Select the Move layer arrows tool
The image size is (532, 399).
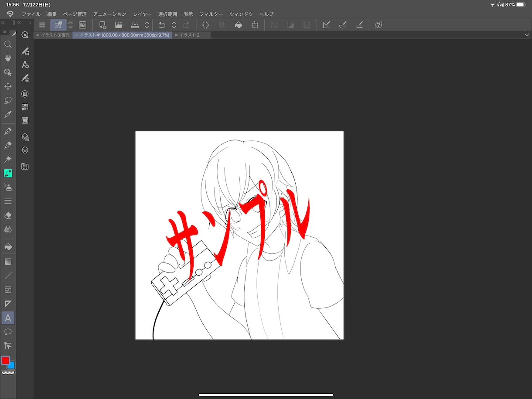8,86
